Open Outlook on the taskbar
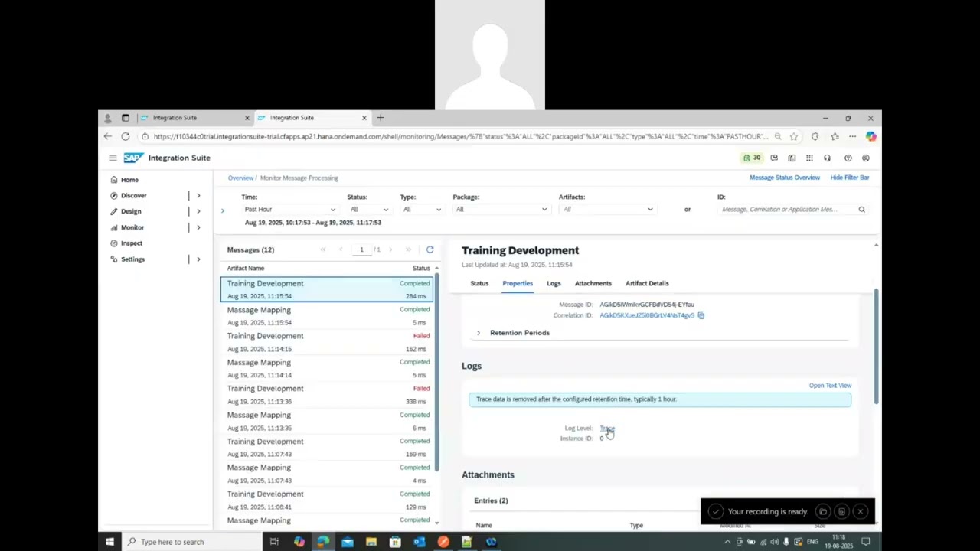This screenshot has height=551, width=980. 419,542
